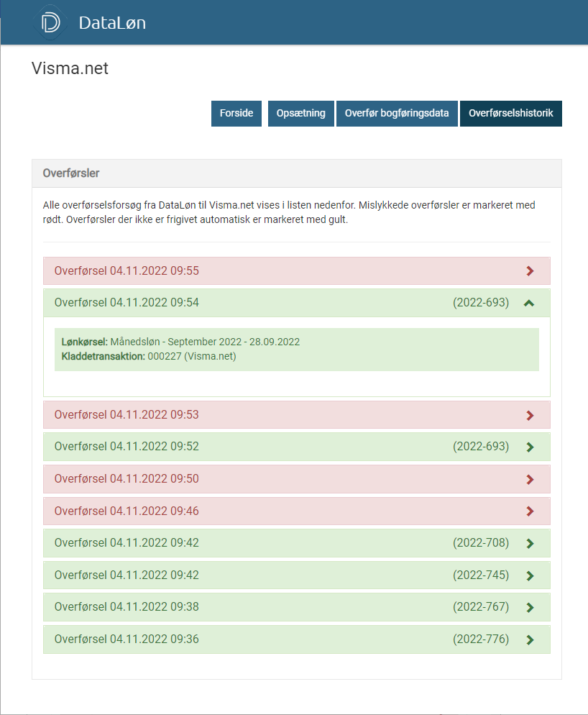Click the Overførsel 04.11.2022 09:36 row title

click(x=127, y=639)
